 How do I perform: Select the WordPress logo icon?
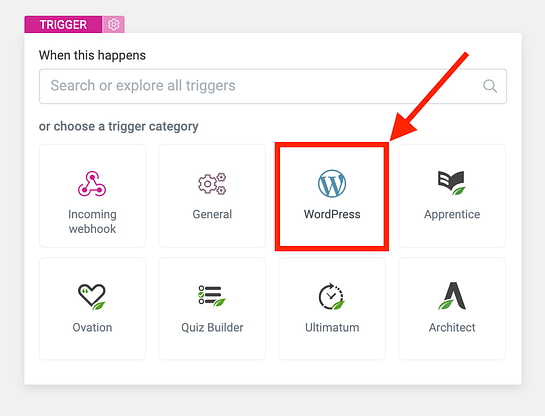[332, 183]
